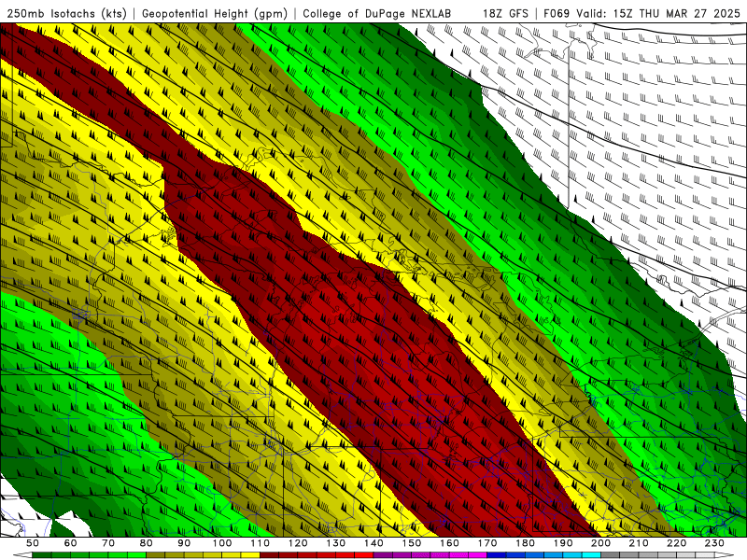Click the 180 value on the color scale
The image size is (747, 560).
click(525, 543)
